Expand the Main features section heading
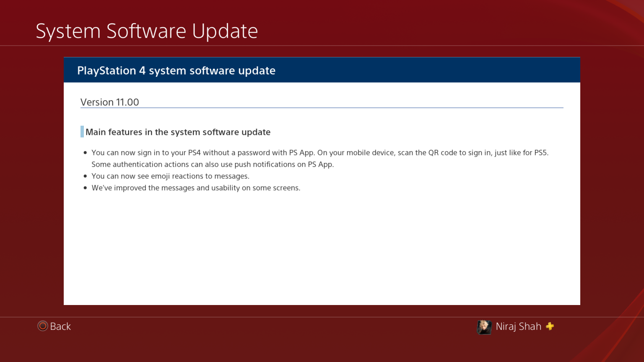 [178, 132]
